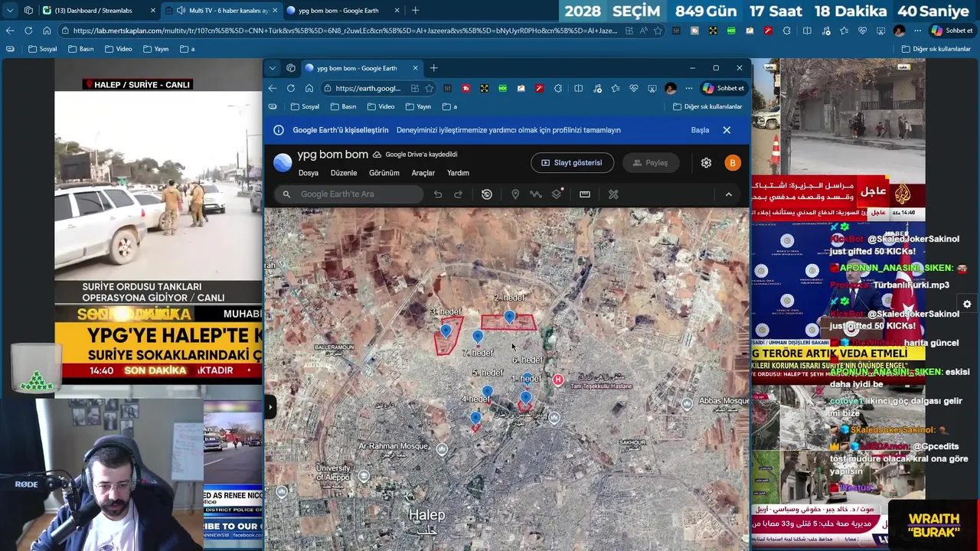Switch to the Dashboard / Streamlabs tab

tap(98, 10)
